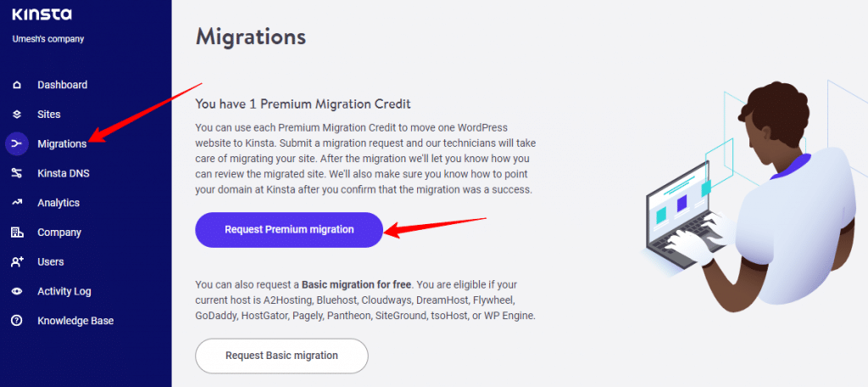Click the Knowledge Base question mark icon

coord(17,321)
